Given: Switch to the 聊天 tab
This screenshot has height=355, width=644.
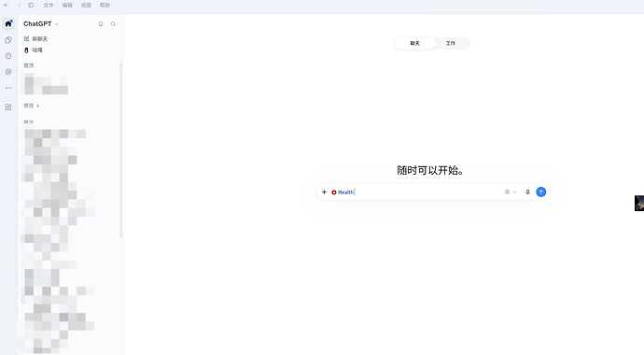Looking at the screenshot, I should tap(414, 43).
